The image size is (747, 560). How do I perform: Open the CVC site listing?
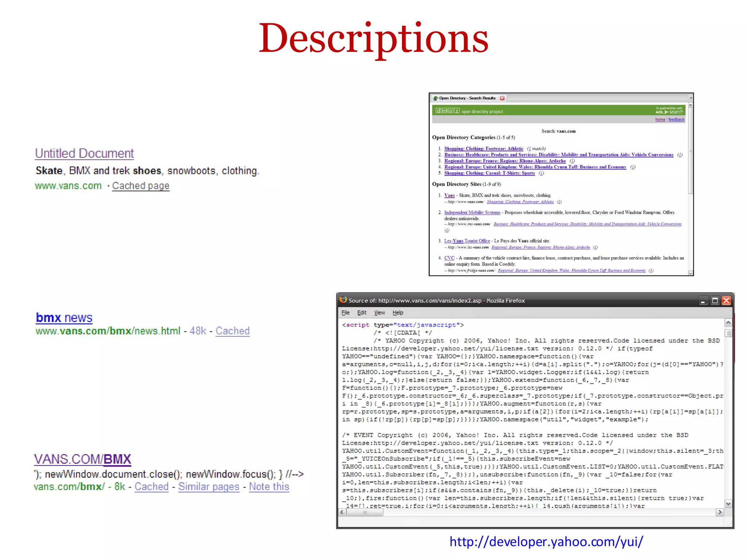[x=449, y=258]
